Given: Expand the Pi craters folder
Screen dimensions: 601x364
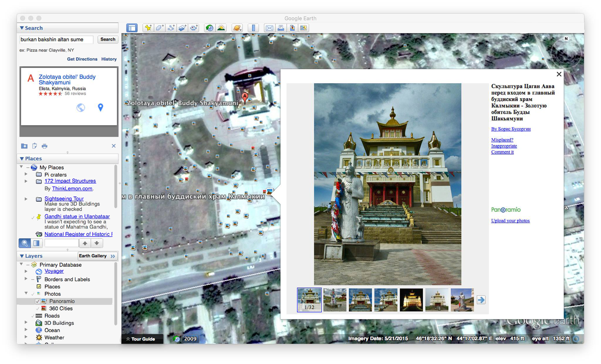Looking at the screenshot, I should click(26, 174).
